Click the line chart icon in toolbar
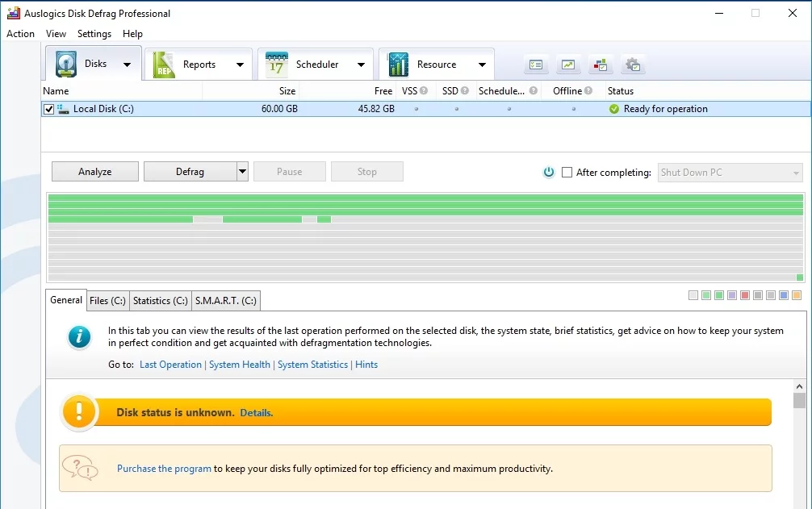Screen dimensions: 812x509 [x=569, y=65]
